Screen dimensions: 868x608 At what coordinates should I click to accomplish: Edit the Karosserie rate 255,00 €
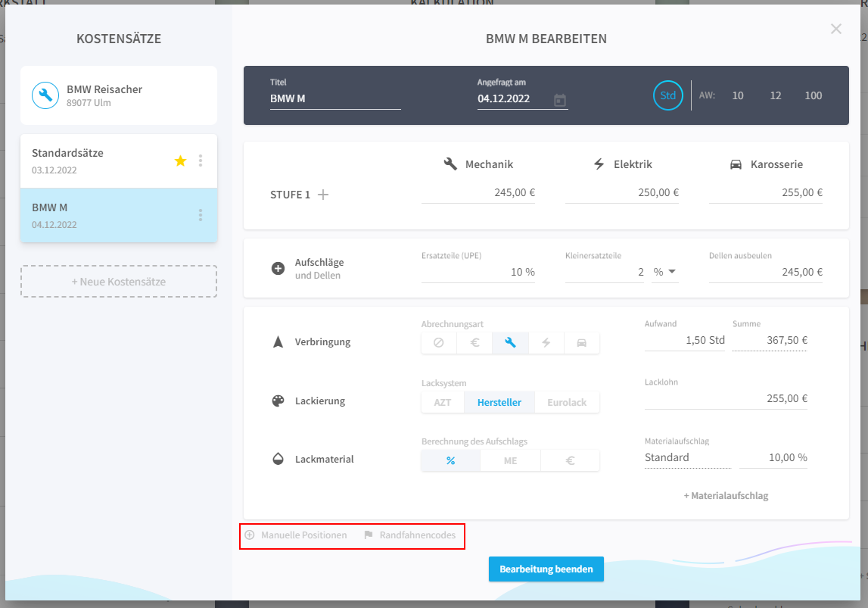click(766, 193)
